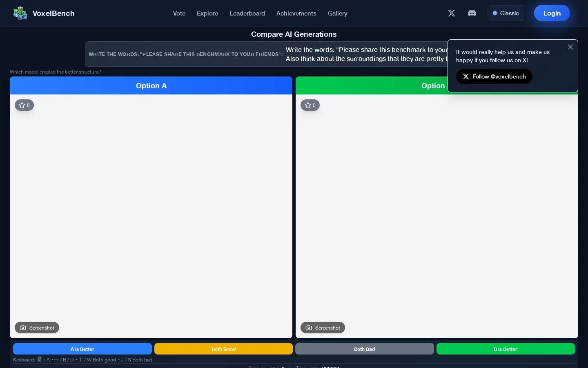The width and height of the screenshot is (588, 368).
Task: Click Follow @voxelbench button
Action: (494, 76)
